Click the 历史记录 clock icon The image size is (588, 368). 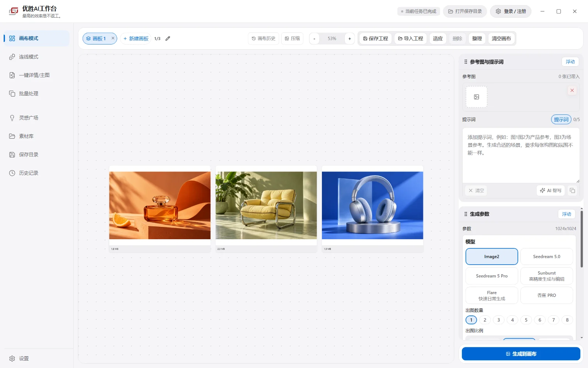[x=12, y=173]
